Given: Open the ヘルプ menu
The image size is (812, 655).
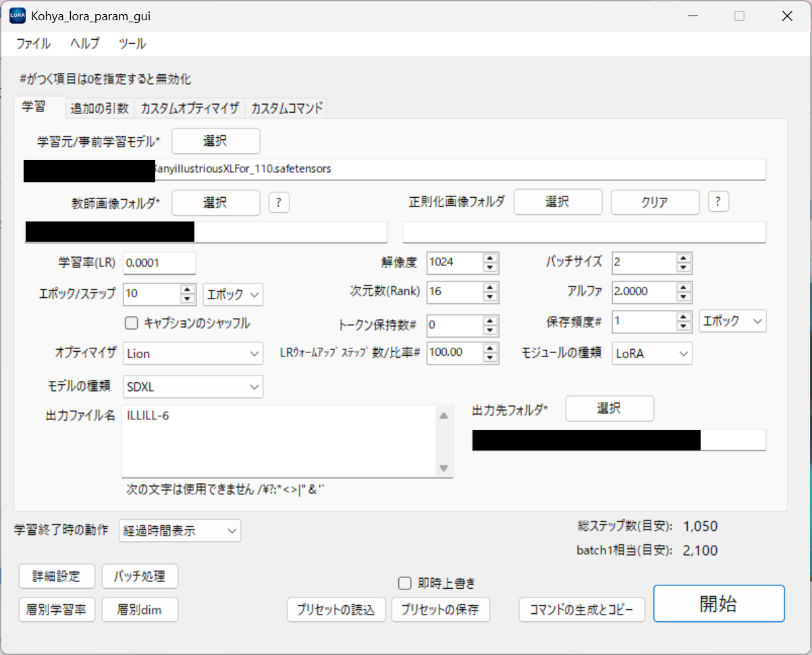Looking at the screenshot, I should pyautogui.click(x=84, y=44).
